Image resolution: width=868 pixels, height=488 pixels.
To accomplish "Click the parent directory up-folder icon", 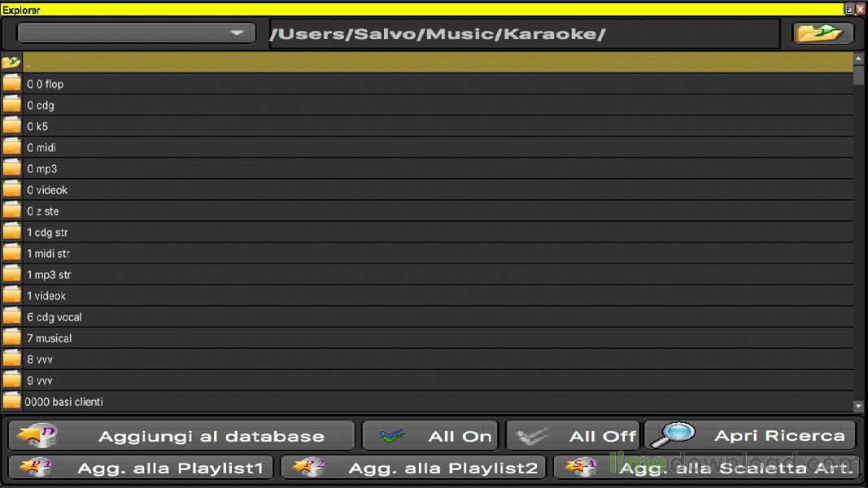I will click(11, 63).
